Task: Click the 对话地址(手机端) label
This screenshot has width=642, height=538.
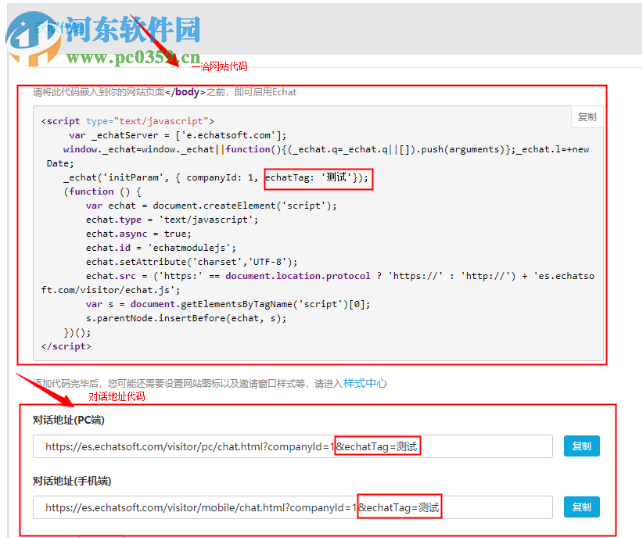Action: coord(72,481)
